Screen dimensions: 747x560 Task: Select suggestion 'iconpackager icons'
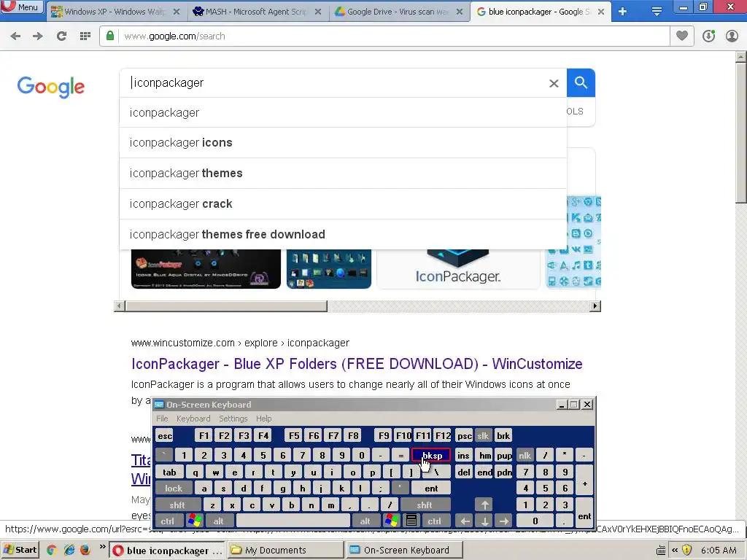(343, 143)
